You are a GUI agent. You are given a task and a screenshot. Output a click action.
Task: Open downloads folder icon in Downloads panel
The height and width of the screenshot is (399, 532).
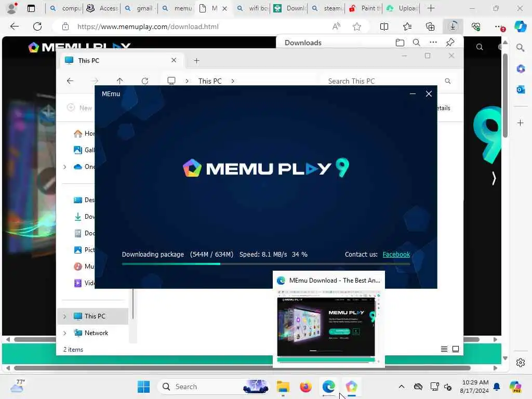400,43
